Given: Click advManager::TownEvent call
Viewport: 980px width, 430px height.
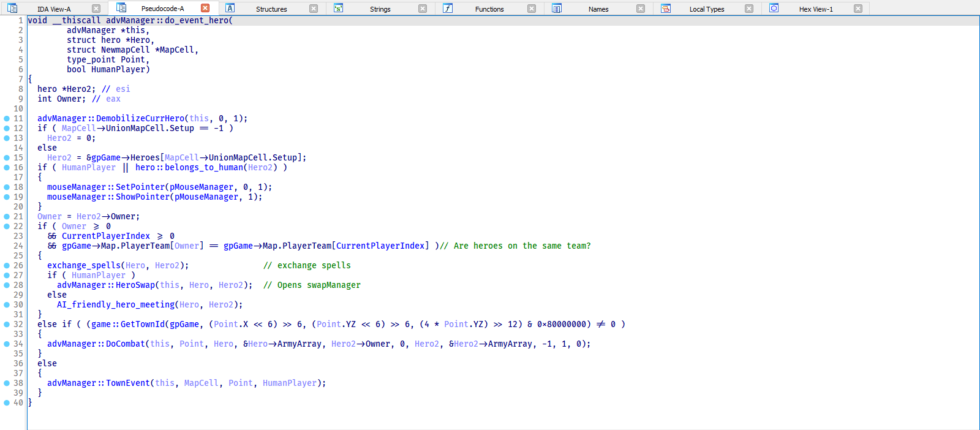Looking at the screenshot, I should pos(99,383).
